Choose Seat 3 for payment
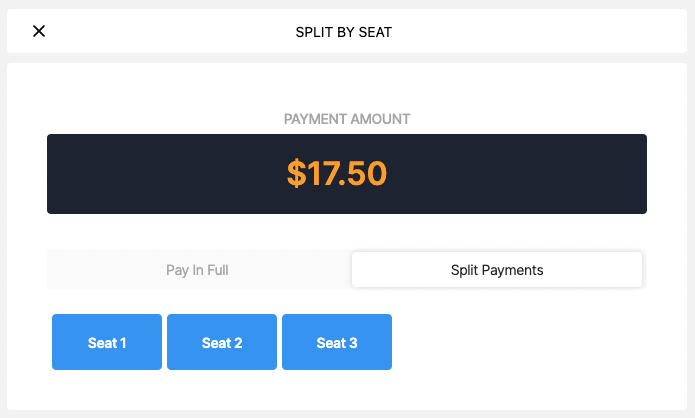695x418 pixels. pos(337,342)
